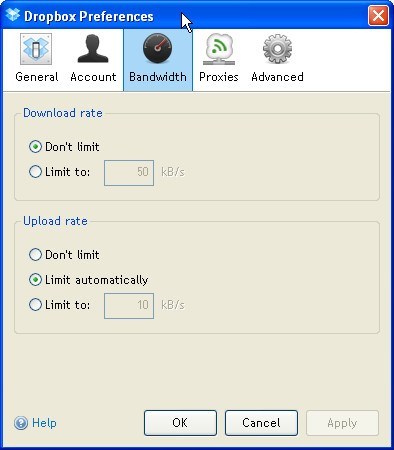Click the download limit field showing 50
The height and width of the screenshot is (450, 394).
coord(129,173)
